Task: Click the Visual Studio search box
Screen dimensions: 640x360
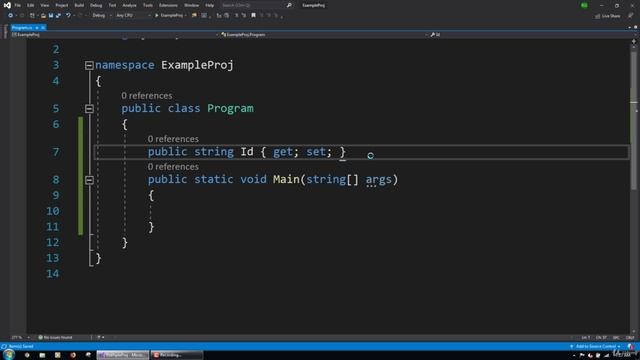Action: click(256, 5)
